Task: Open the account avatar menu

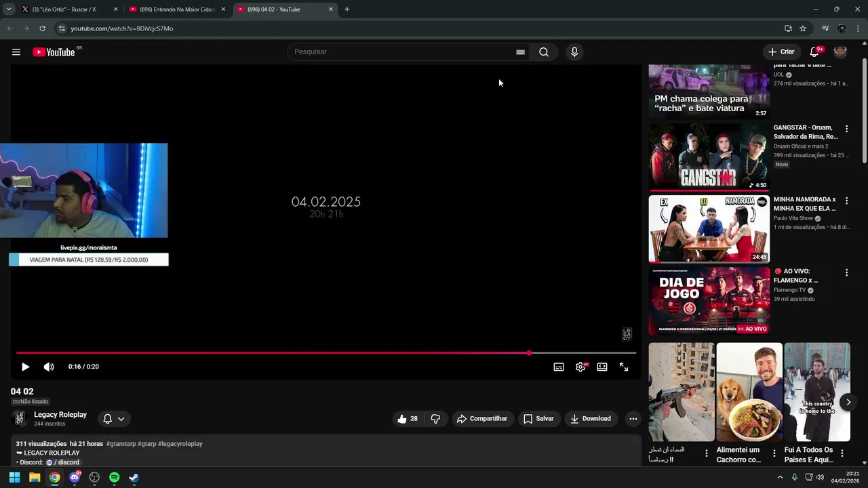Action: click(840, 52)
